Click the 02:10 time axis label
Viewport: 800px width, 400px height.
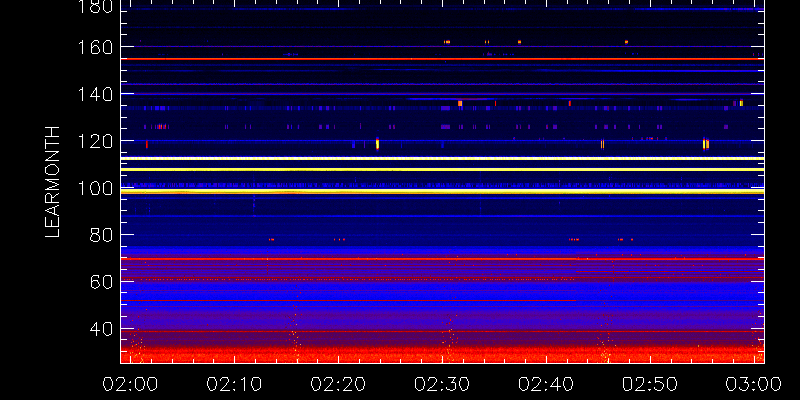coord(234,384)
